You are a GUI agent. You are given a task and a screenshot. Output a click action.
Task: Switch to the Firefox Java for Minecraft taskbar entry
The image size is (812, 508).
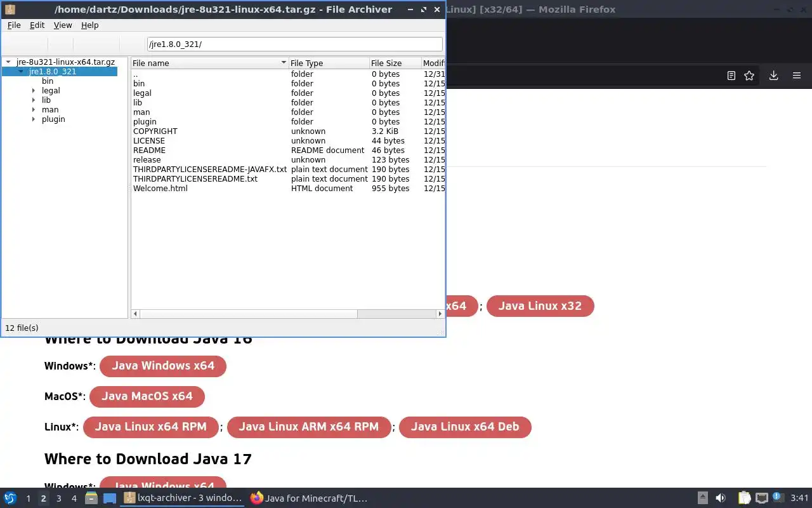click(x=309, y=498)
